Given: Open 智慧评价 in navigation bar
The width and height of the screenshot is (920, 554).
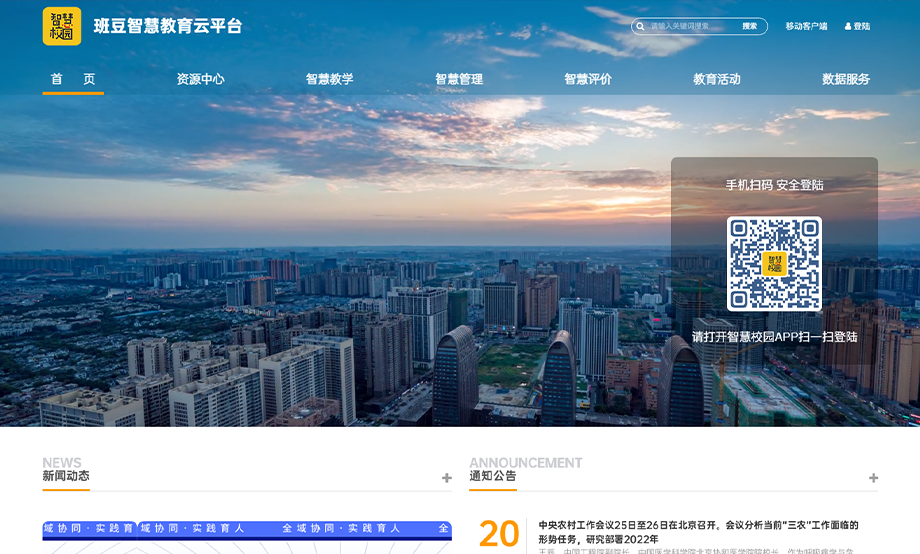Looking at the screenshot, I should [x=588, y=79].
